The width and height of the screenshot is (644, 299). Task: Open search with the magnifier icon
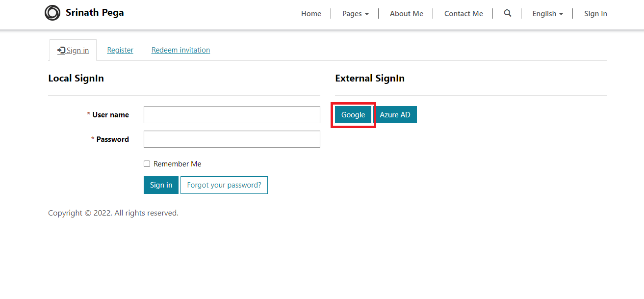(x=508, y=13)
